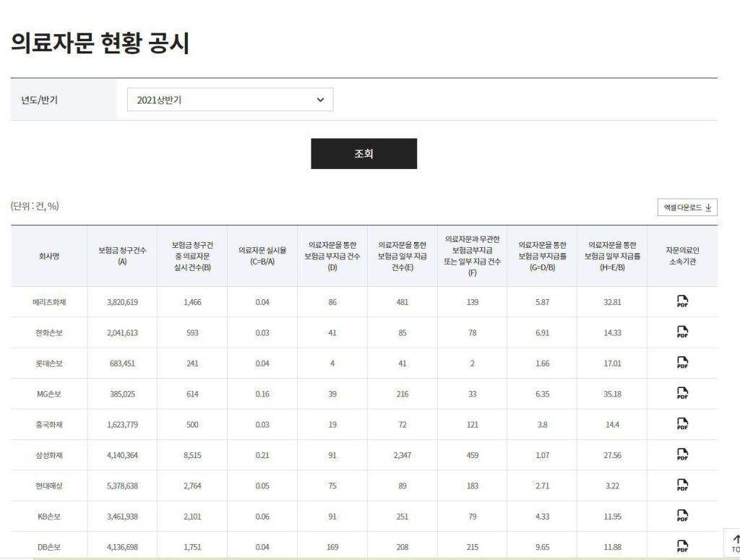Select the value 4,140,364 in 삼성화재 row
The image size is (740, 560).
122,455
